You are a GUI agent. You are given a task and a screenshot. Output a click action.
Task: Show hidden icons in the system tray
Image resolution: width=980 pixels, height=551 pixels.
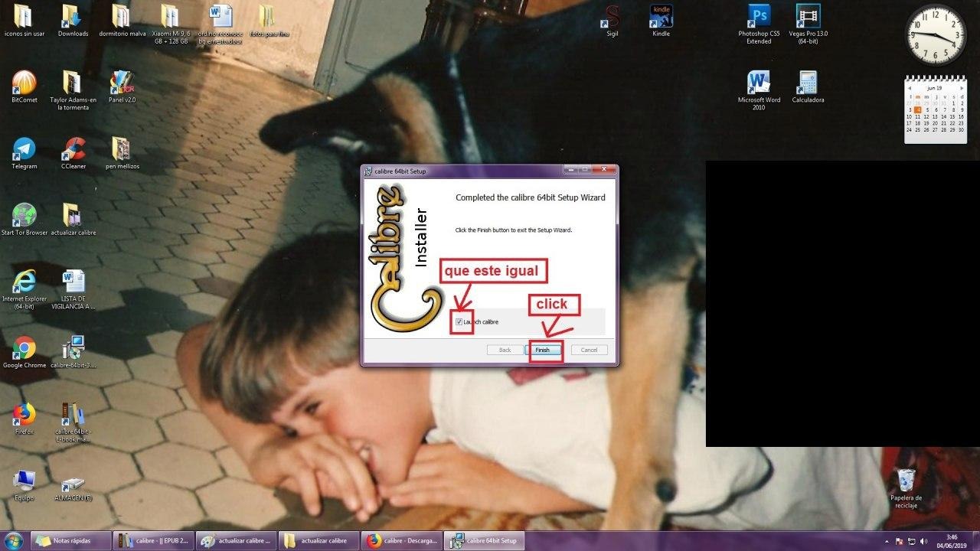click(x=887, y=541)
